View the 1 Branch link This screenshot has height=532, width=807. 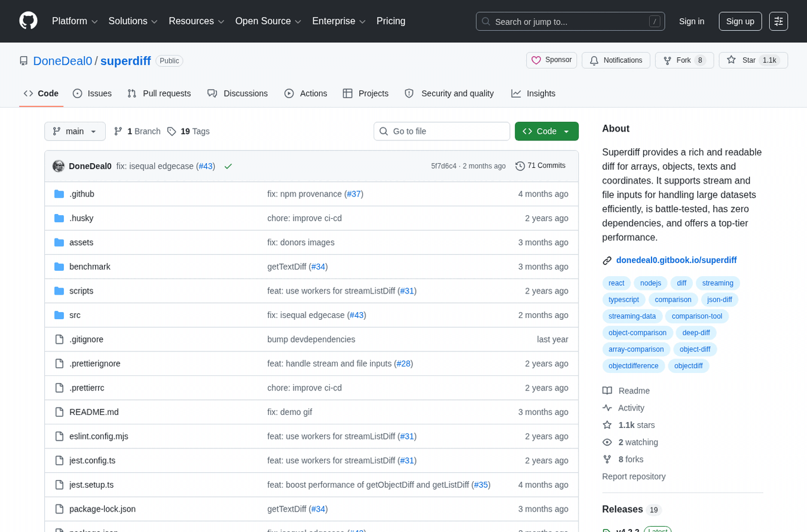tap(137, 132)
